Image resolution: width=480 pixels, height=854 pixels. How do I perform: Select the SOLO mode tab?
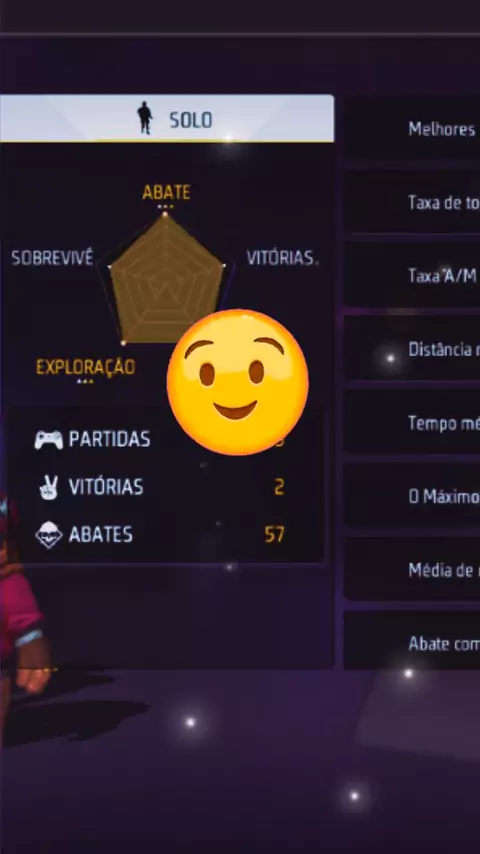pos(167,118)
